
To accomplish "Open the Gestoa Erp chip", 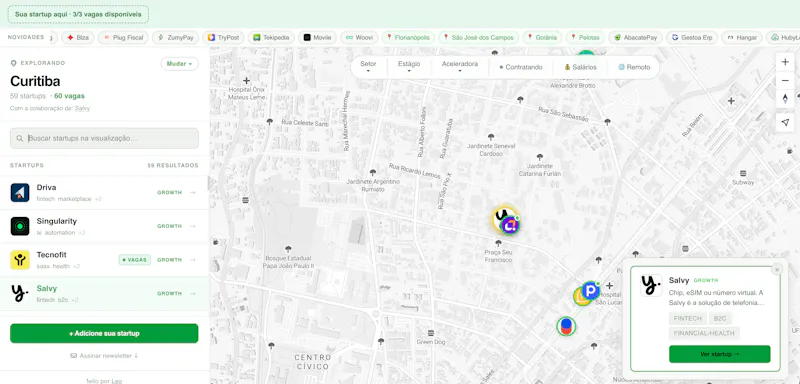I will [692, 38].
